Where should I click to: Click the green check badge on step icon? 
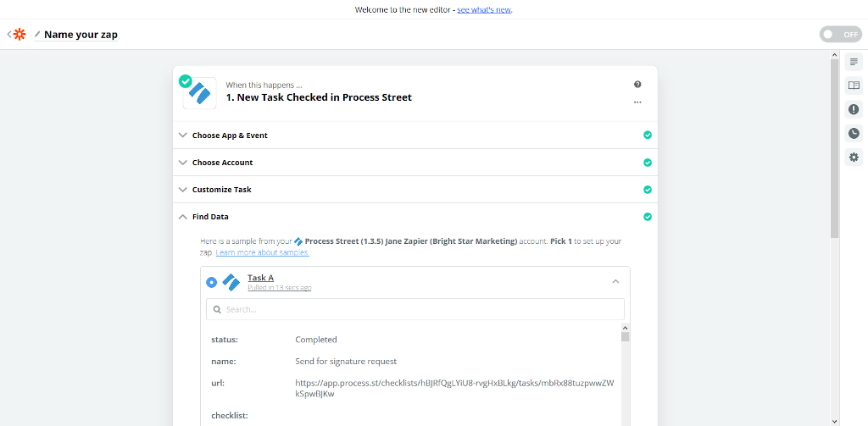tap(185, 81)
